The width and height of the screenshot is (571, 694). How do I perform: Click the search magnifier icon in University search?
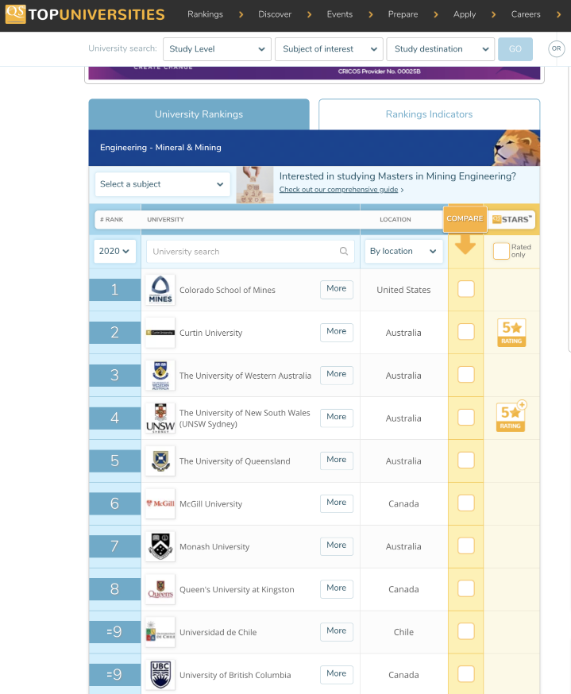click(343, 251)
